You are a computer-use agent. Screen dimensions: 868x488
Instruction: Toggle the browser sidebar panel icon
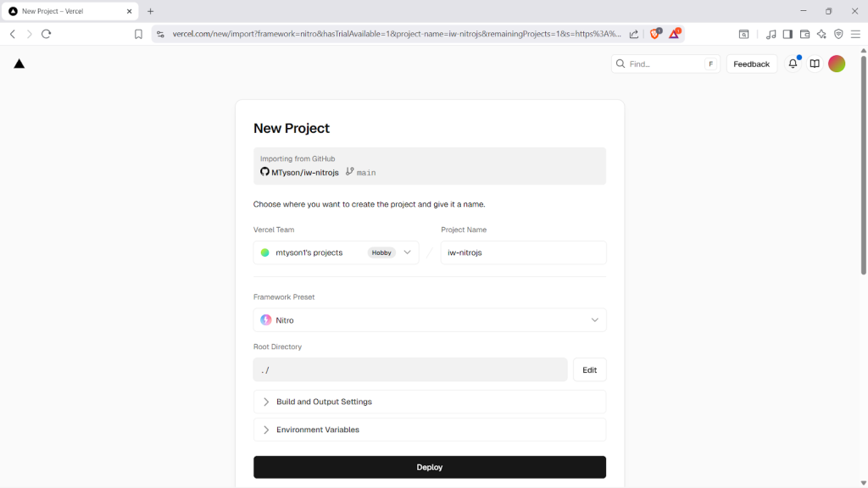787,34
